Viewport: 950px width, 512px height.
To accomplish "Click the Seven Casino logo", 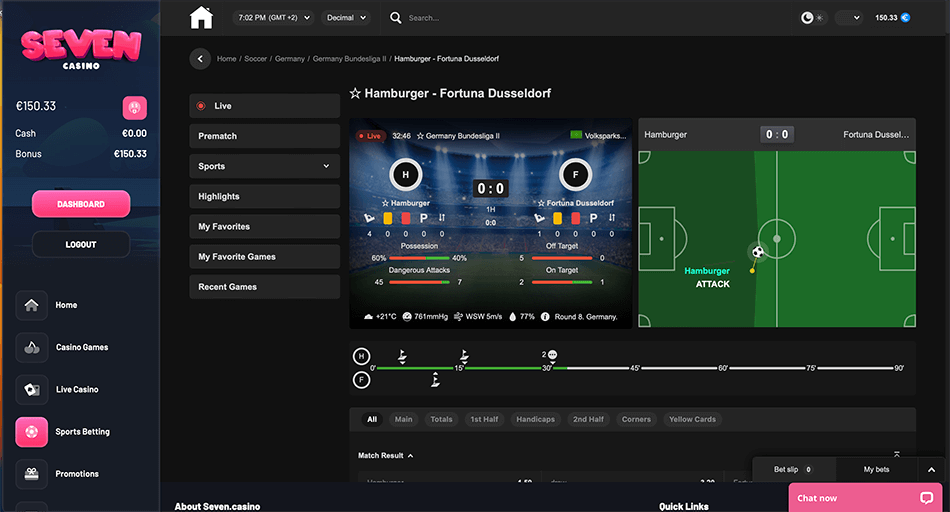I will [81, 48].
